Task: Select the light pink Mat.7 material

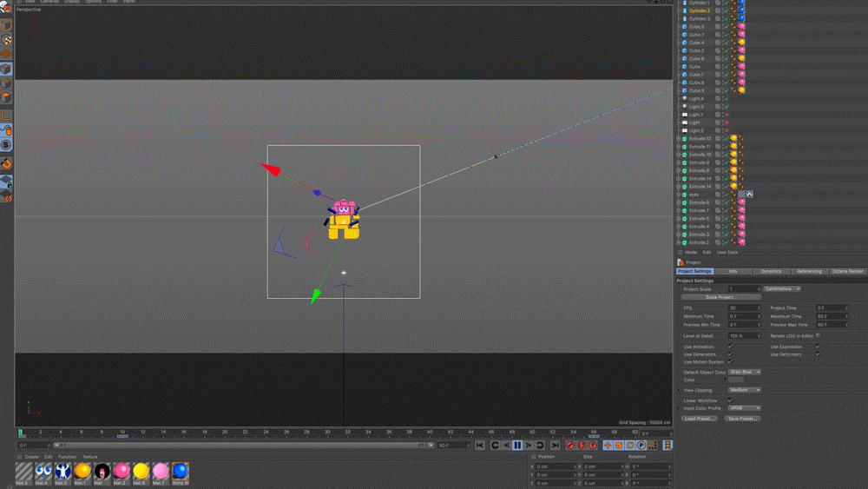Action: [161, 472]
